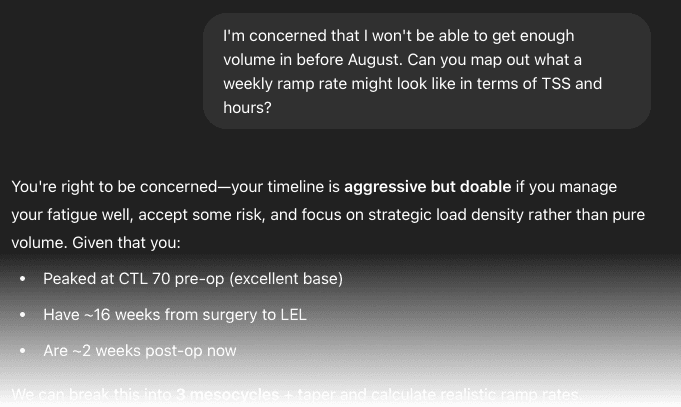
Task: Click the "Are ~2 weeks post-op now" bullet
Action: 140,351
